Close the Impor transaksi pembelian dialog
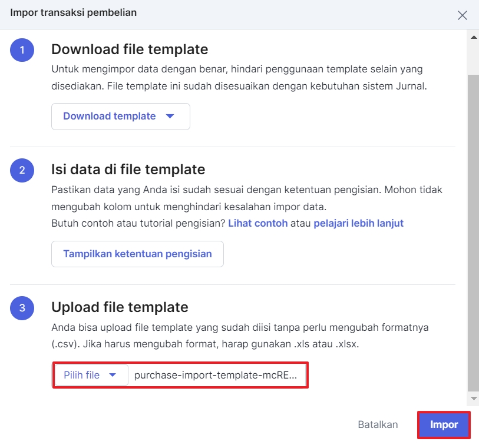 [463, 15]
